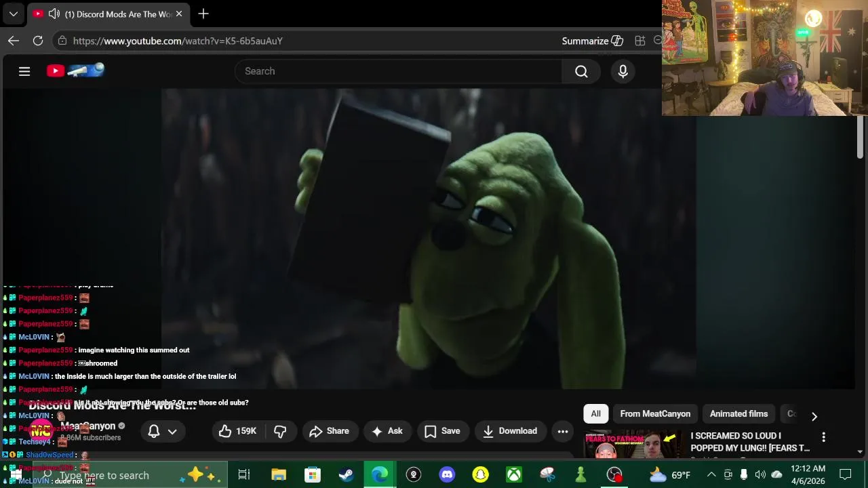Click the scrollbar down arrow
Image resolution: width=868 pixels, height=488 pixels.
pyautogui.click(x=860, y=451)
